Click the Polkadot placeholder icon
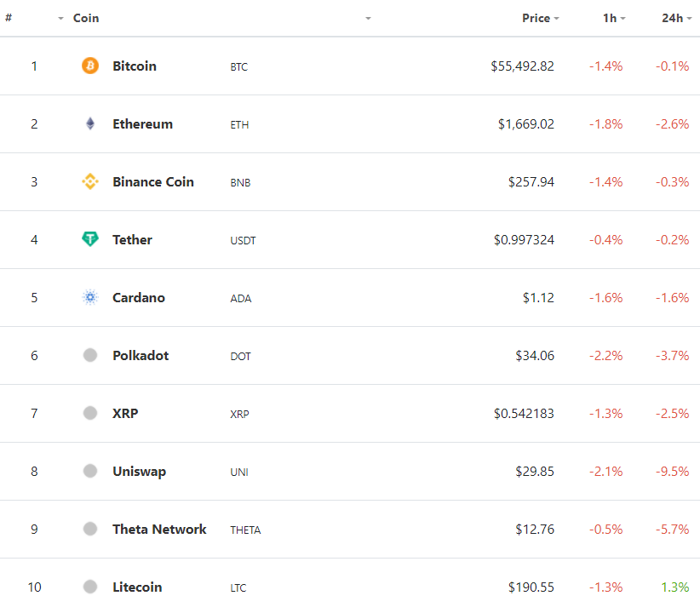The image size is (700, 613). click(90, 355)
